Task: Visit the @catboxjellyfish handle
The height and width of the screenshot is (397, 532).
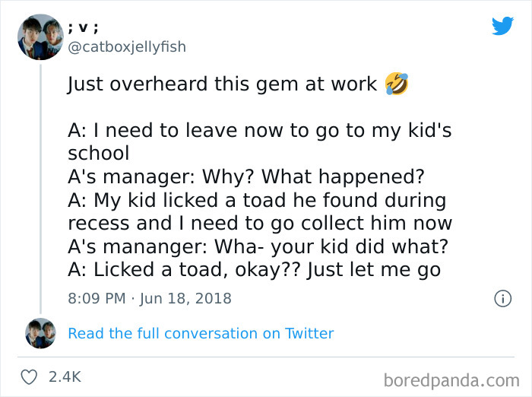Action: [127, 47]
